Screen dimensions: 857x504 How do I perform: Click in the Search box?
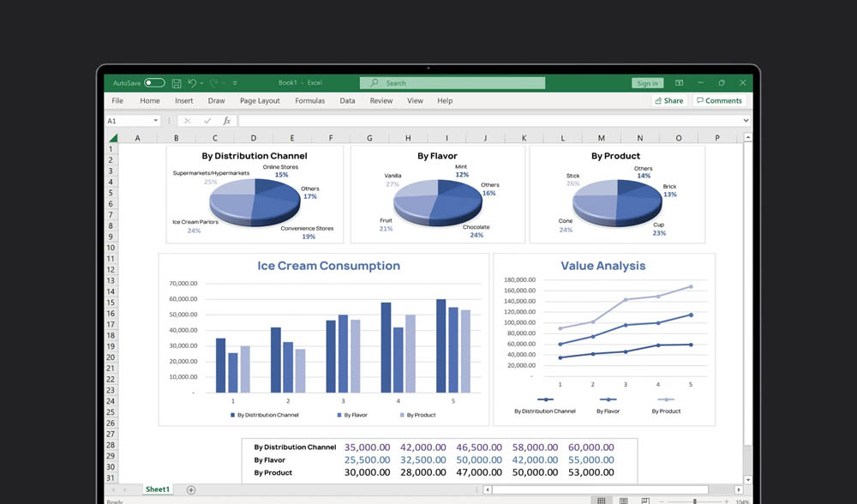coord(452,83)
